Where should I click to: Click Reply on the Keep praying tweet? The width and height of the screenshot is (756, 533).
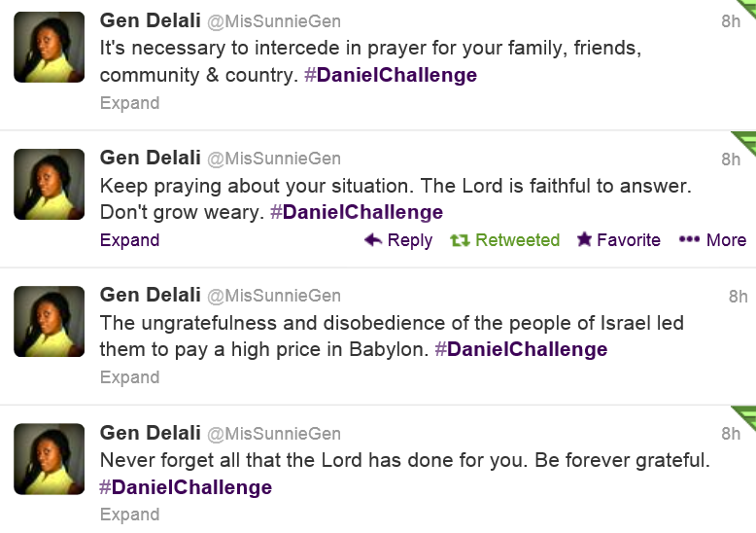pyautogui.click(x=409, y=240)
